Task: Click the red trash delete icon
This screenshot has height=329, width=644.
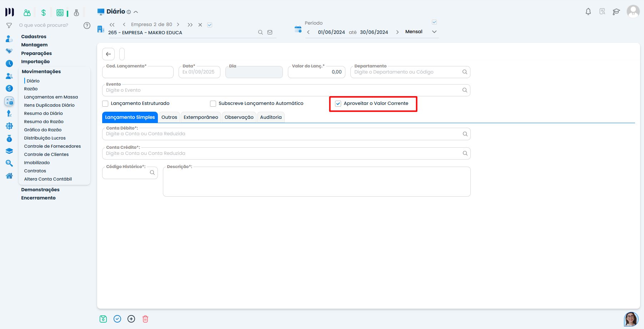Action: click(145, 319)
